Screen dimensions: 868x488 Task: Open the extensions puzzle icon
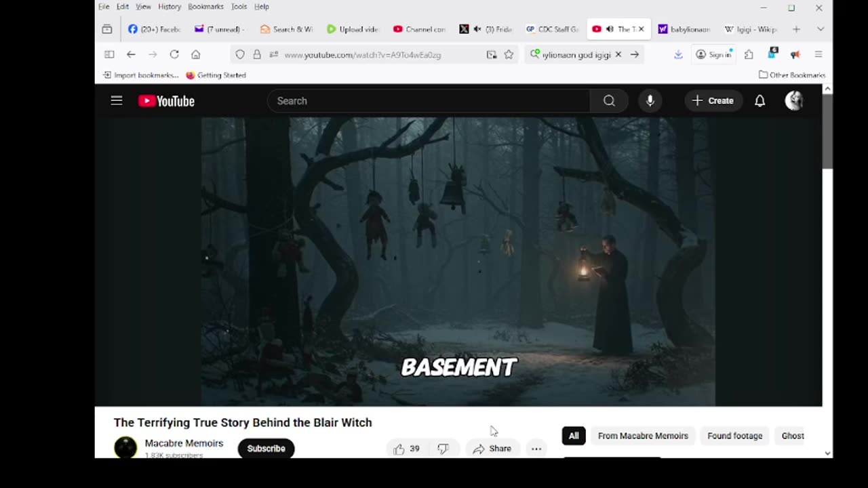[749, 54]
